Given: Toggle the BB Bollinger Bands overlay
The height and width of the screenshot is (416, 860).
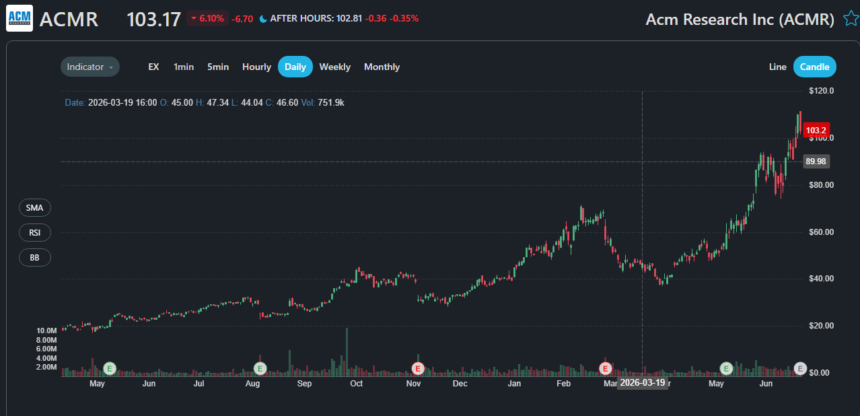Looking at the screenshot, I should pos(35,257).
